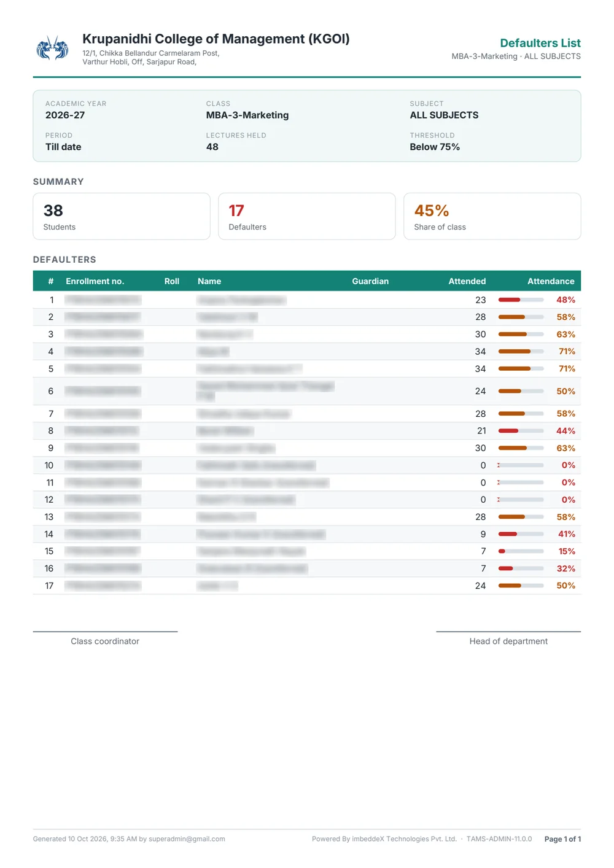Click the Varthur Hobli address line
The image size is (614, 868).
(139, 62)
